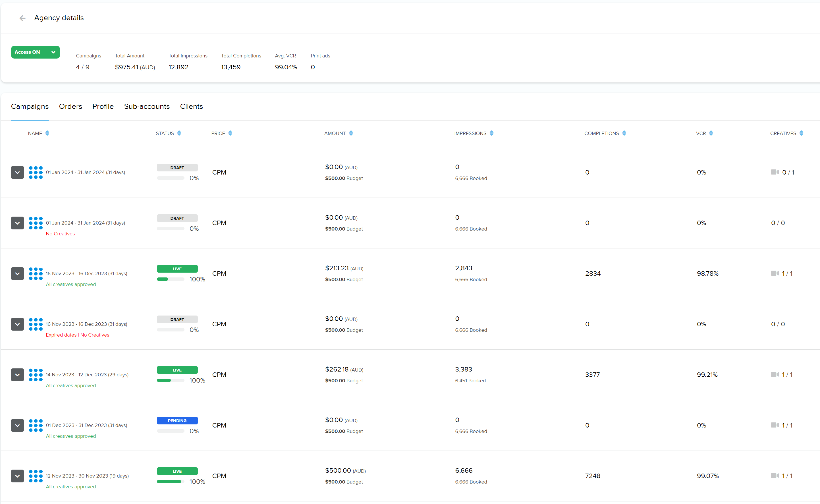
Task: Expand the live 16 Nov 2023 campaign row
Action: (x=17, y=274)
